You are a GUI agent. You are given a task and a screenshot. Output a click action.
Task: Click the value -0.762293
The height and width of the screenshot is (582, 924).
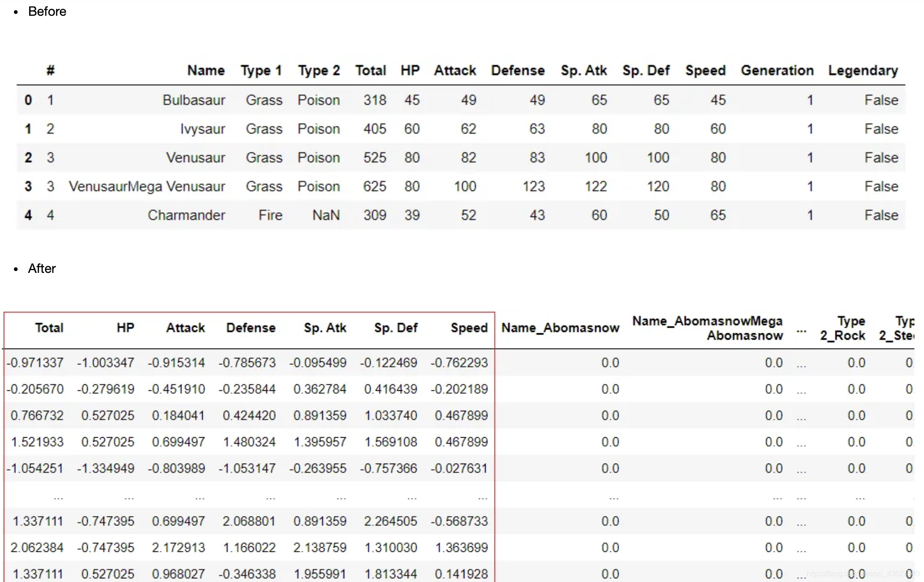point(459,362)
